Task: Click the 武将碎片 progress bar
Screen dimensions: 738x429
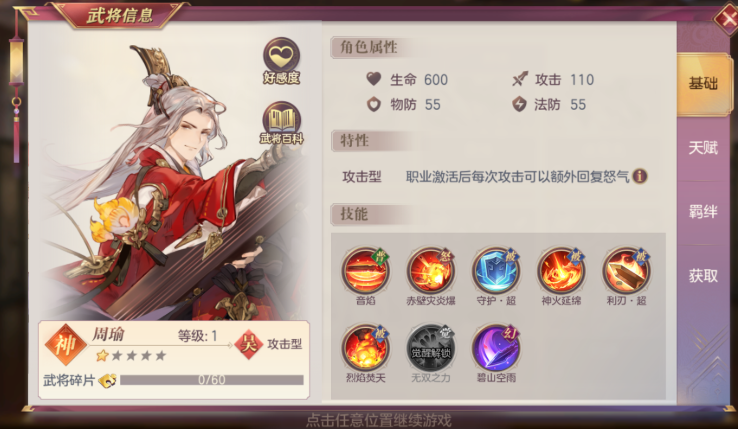Action: click(212, 380)
